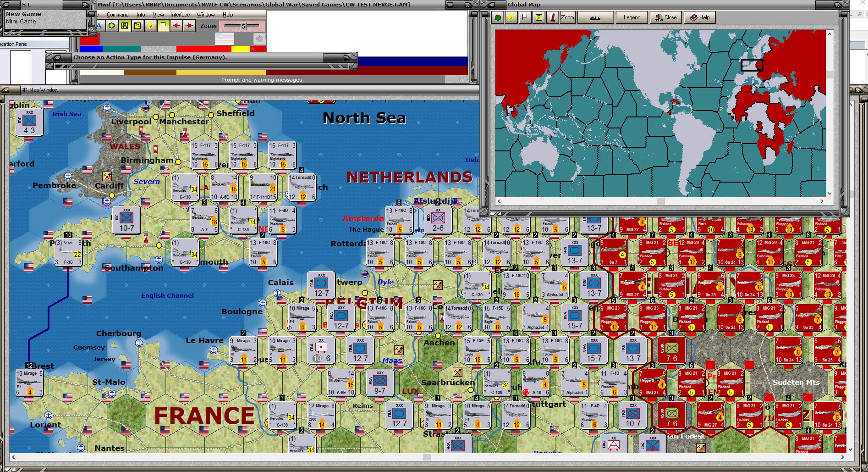
Task: Click the factory icon near Saarbrücken
Action: point(457,371)
